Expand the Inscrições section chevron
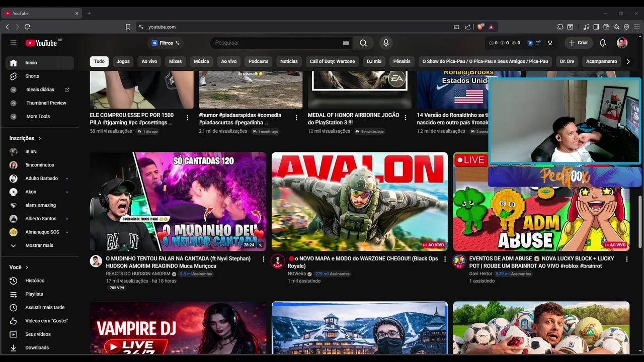 coord(40,138)
